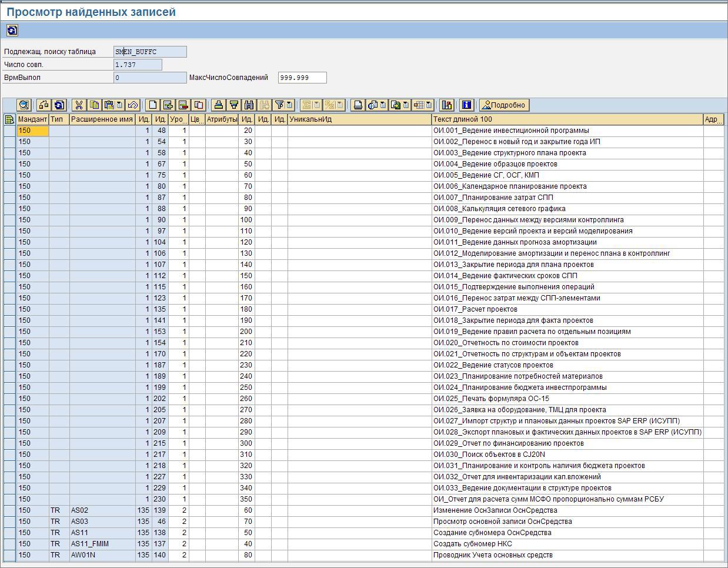Click text ОИ.033_Ведение документации в структуре проектов

click(x=522, y=488)
